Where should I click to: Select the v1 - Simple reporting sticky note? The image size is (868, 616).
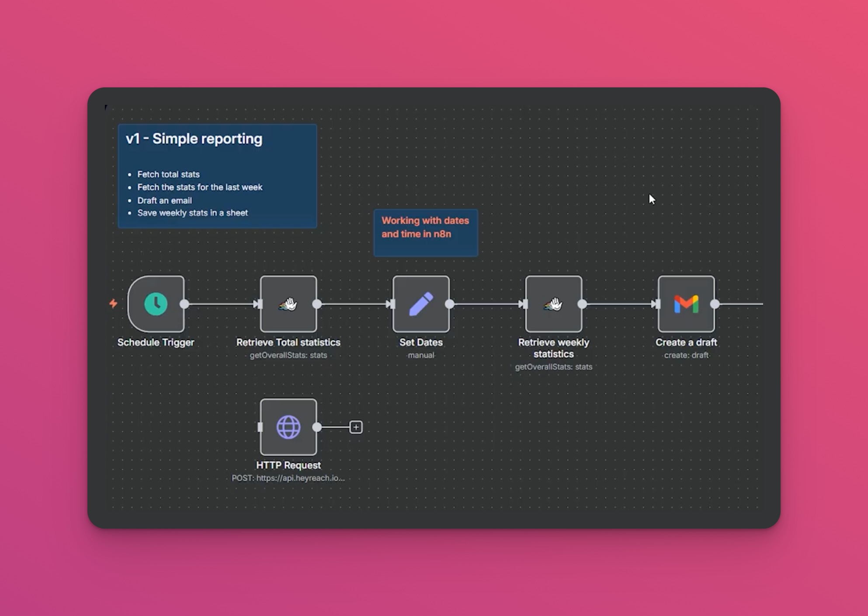pos(217,176)
